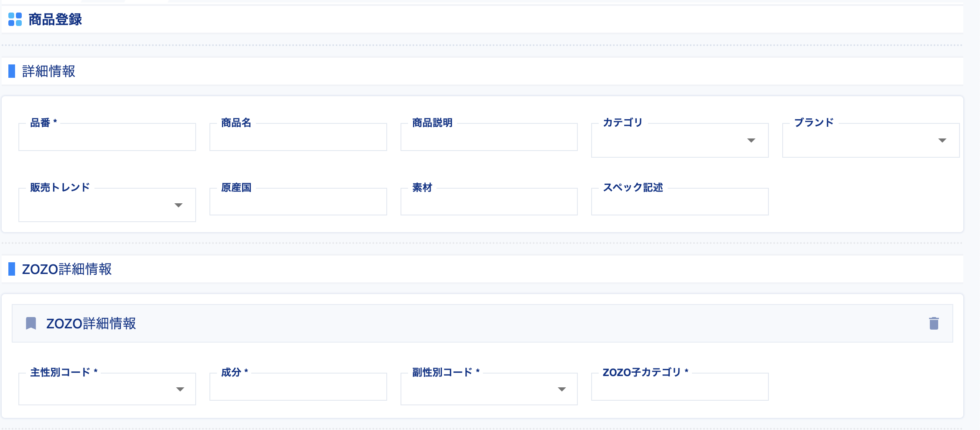
Task: Click the blue bar marker beside 詳細情報
Action: 13,71
